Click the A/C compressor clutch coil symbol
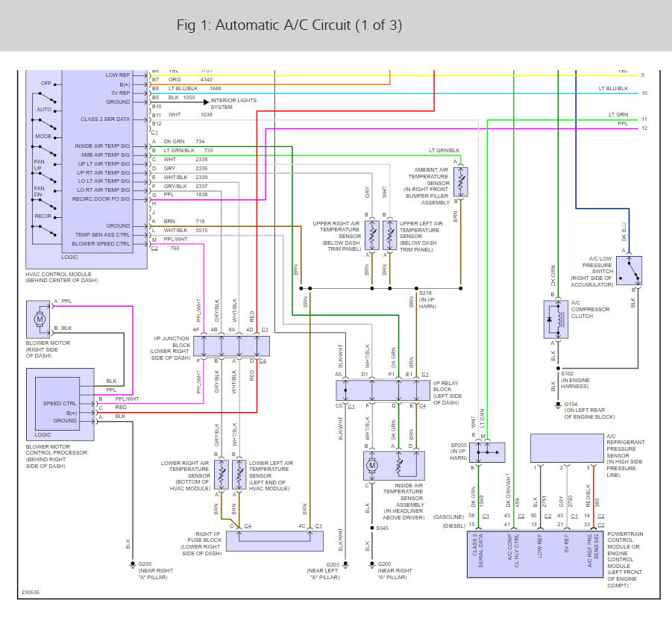 [x=561, y=319]
